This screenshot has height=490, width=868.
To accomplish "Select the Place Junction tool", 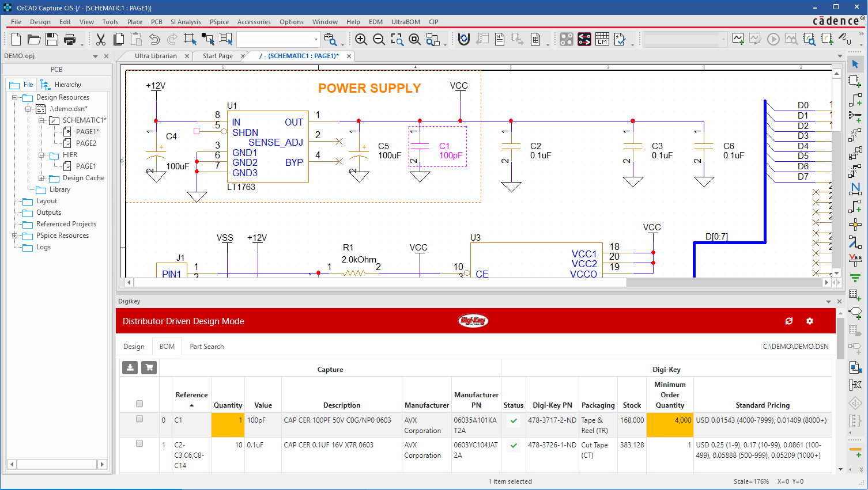I will point(855,225).
